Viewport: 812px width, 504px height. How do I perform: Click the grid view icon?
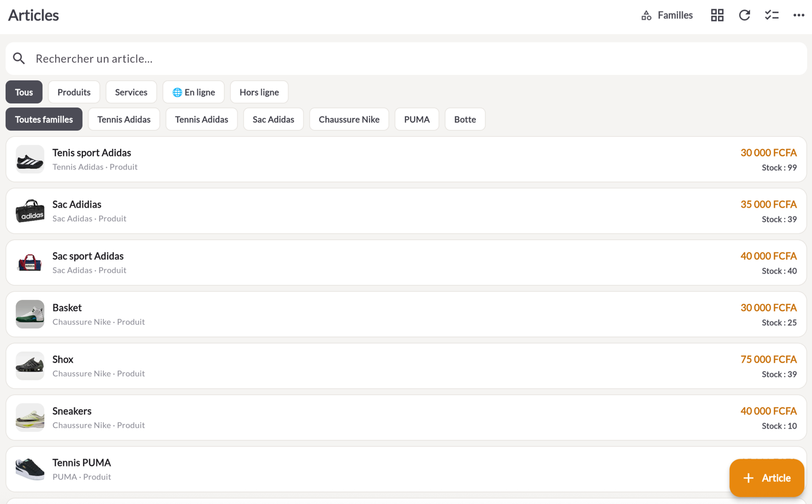717,15
